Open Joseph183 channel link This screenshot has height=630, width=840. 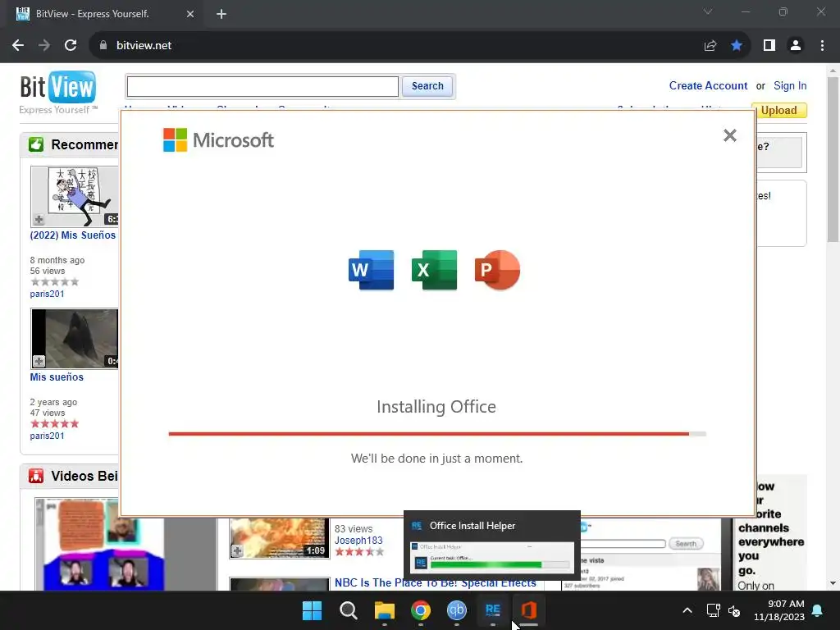pyautogui.click(x=358, y=541)
